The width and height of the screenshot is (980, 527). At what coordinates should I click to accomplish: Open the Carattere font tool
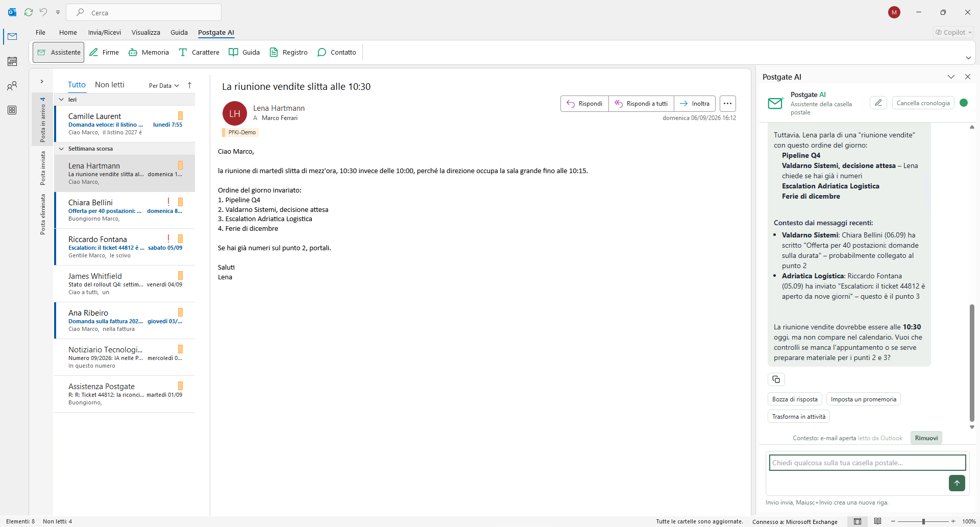coord(199,52)
